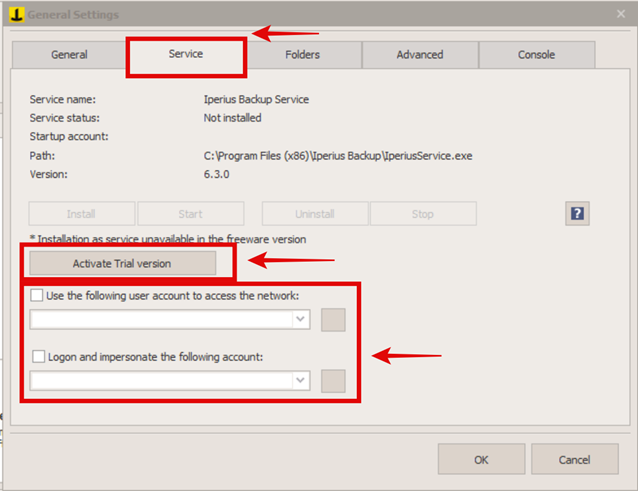The height and width of the screenshot is (491, 638).
Task: Click the square button beside impersonate account field
Action: (333, 381)
